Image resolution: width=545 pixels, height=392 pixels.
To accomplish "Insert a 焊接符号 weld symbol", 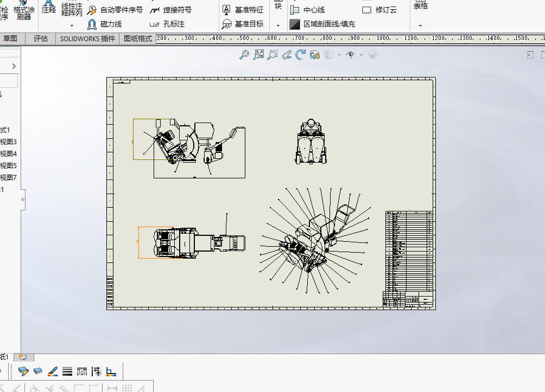I will tap(170, 10).
